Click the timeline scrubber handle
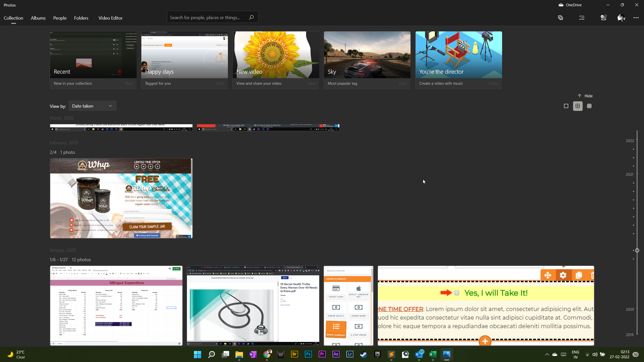 [637, 250]
